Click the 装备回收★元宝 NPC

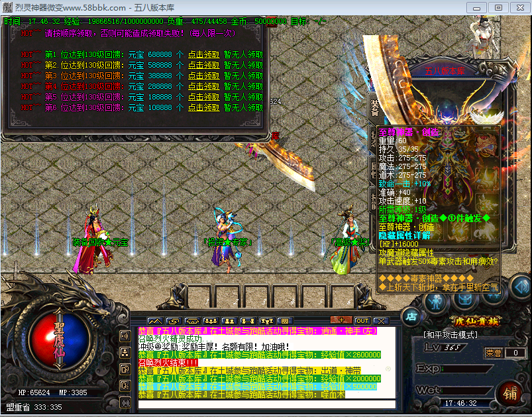tap(93, 239)
